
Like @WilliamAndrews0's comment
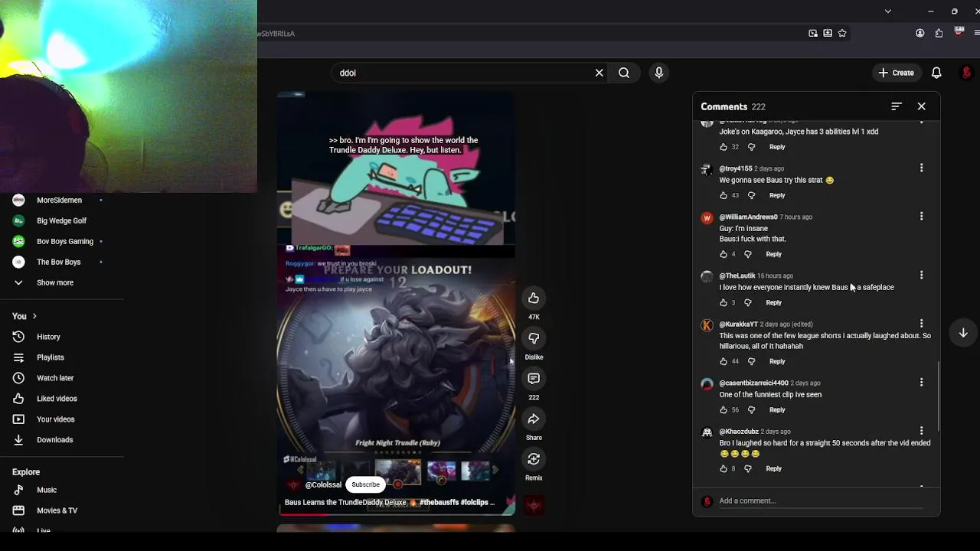point(724,254)
